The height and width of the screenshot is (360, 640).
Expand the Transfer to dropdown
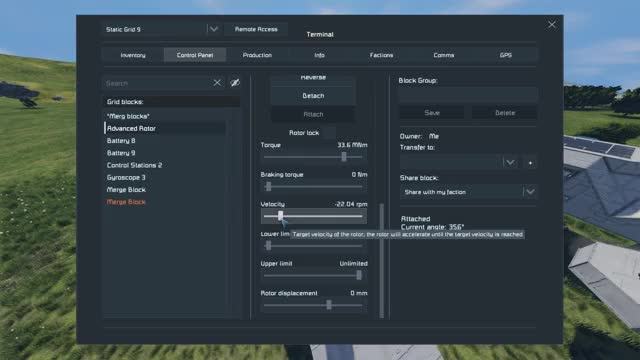[510, 162]
